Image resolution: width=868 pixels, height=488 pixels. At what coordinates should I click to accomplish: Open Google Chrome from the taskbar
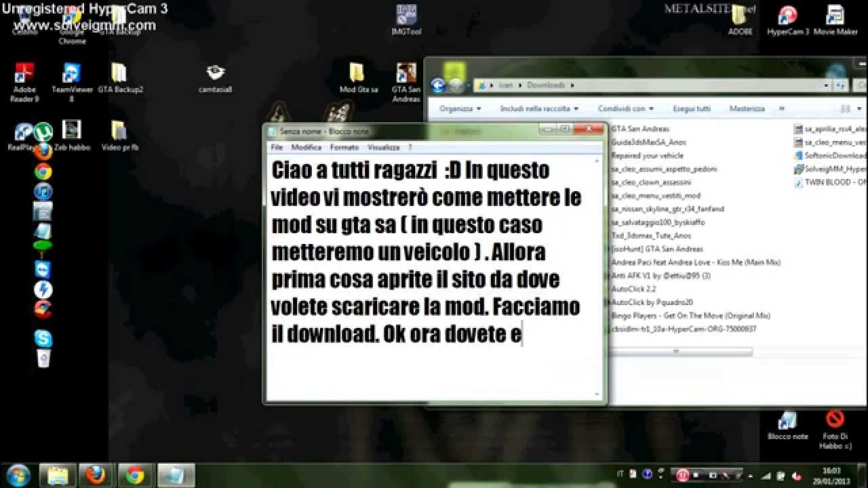tap(136, 475)
